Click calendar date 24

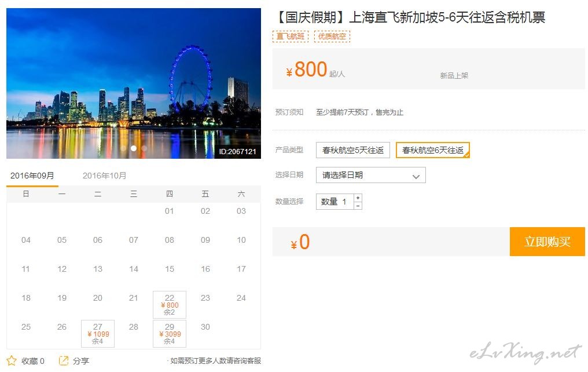[x=241, y=298]
